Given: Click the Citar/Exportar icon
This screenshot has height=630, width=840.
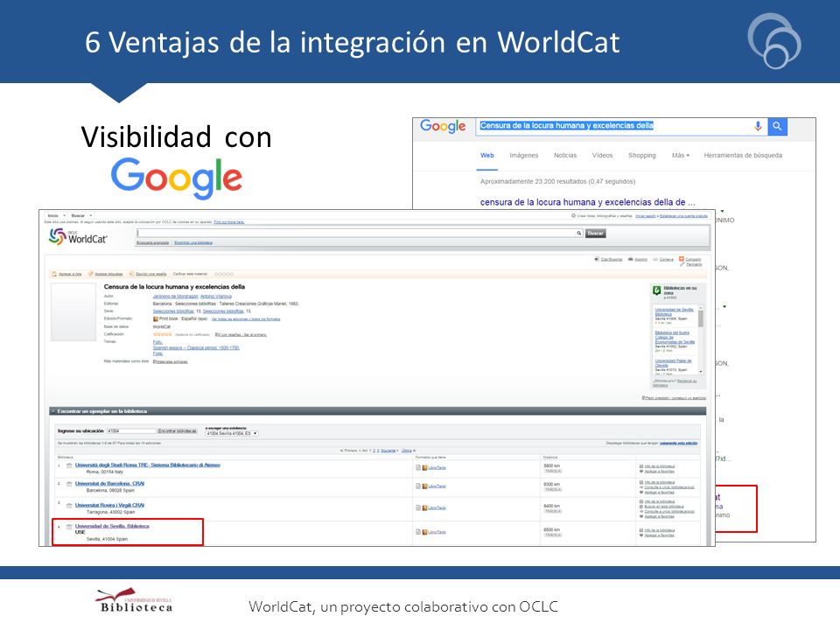Looking at the screenshot, I should [x=597, y=259].
